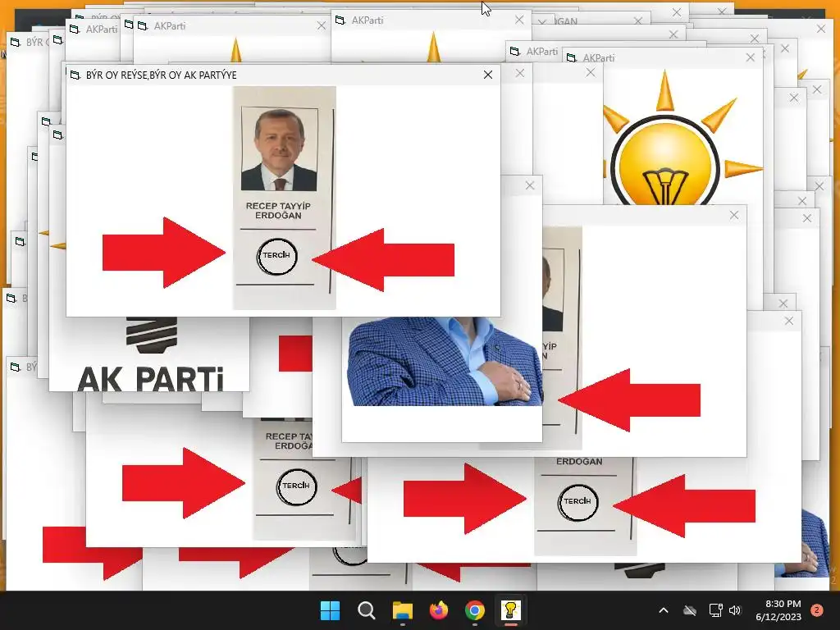Click the TERCİH stamp in lower-left ballot window
The image size is (840, 630).
pos(296,486)
